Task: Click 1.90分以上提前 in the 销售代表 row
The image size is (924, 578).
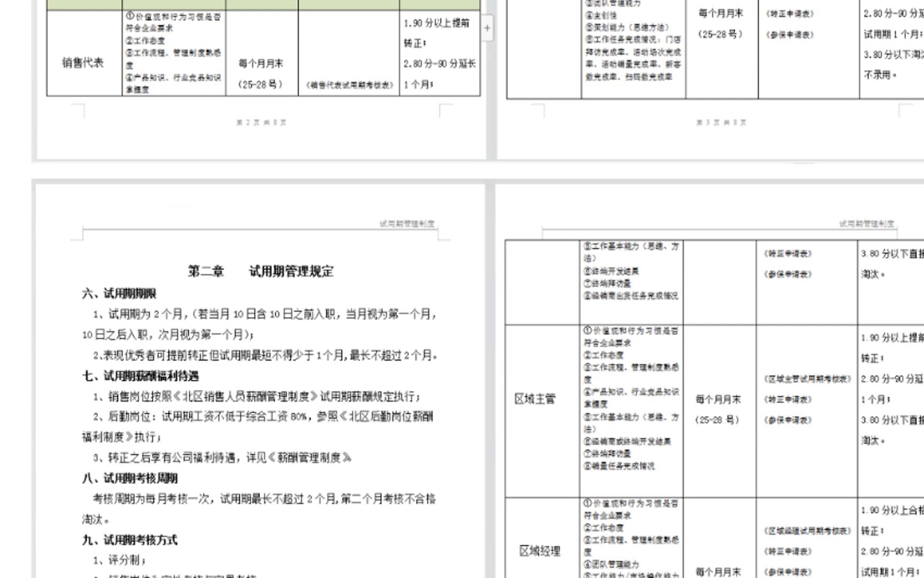Action: click(x=436, y=23)
